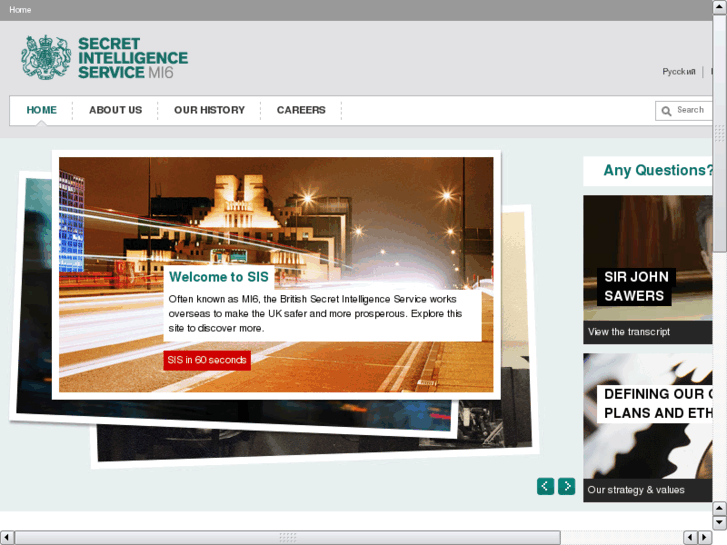This screenshot has height=545, width=727.
Task: Click the Secret Intelligence Service MI6 title
Action: (133, 58)
